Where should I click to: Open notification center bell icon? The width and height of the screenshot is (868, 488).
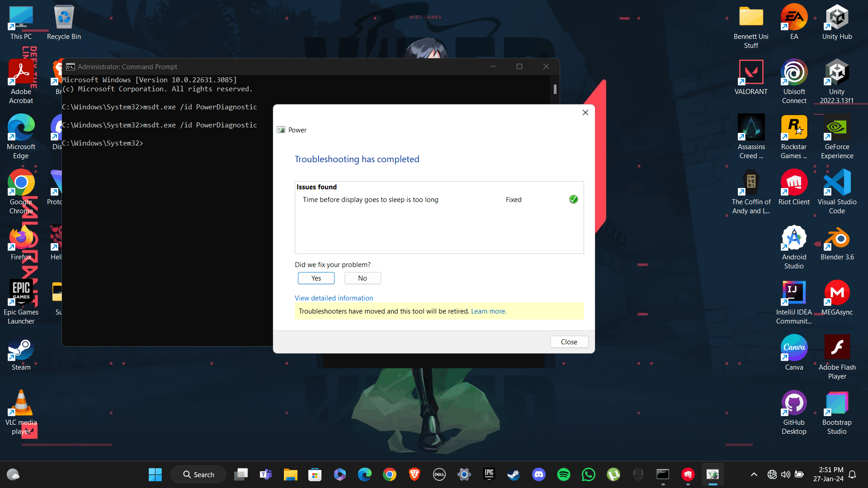pos(852,474)
